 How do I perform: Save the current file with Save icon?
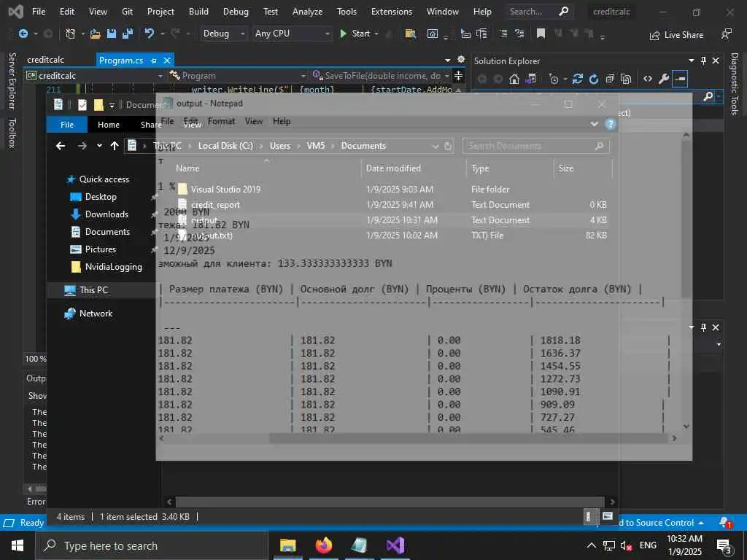pyautogui.click(x=112, y=34)
